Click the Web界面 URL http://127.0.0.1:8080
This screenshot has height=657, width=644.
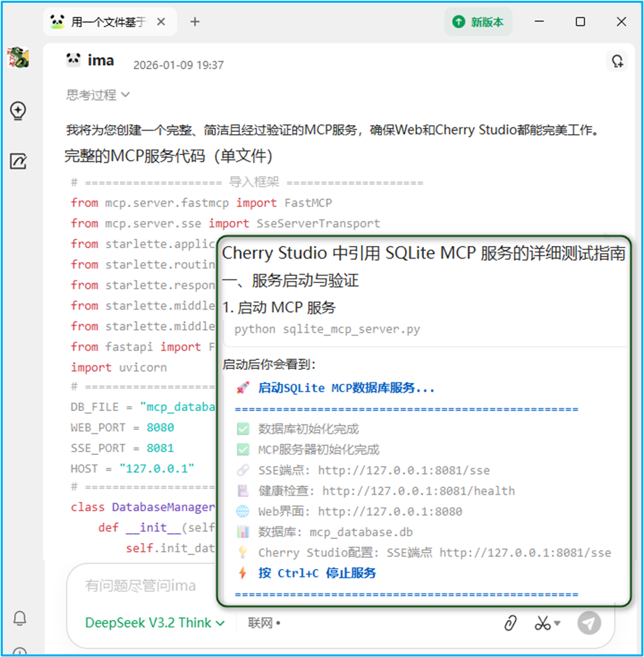pyautogui.click(x=390, y=511)
